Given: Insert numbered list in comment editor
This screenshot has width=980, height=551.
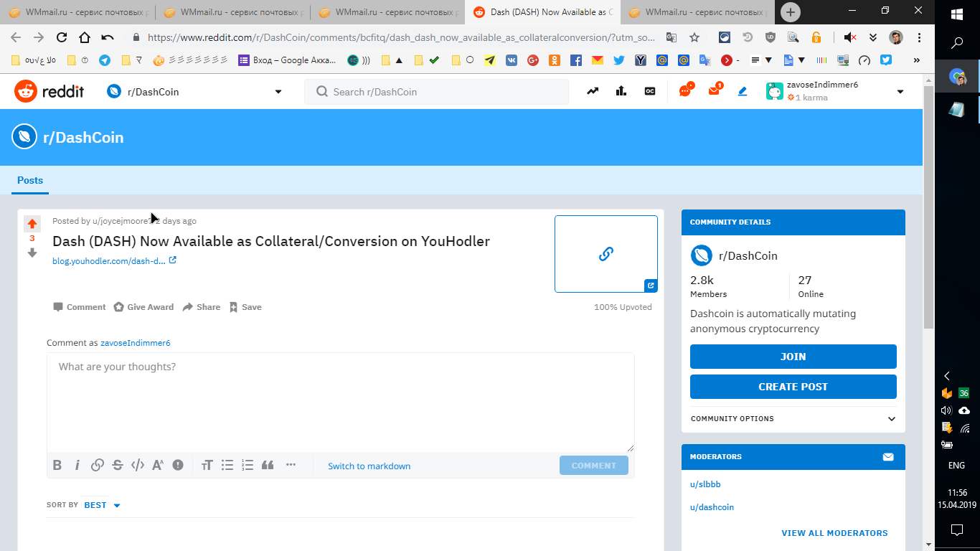Looking at the screenshot, I should click(x=248, y=465).
